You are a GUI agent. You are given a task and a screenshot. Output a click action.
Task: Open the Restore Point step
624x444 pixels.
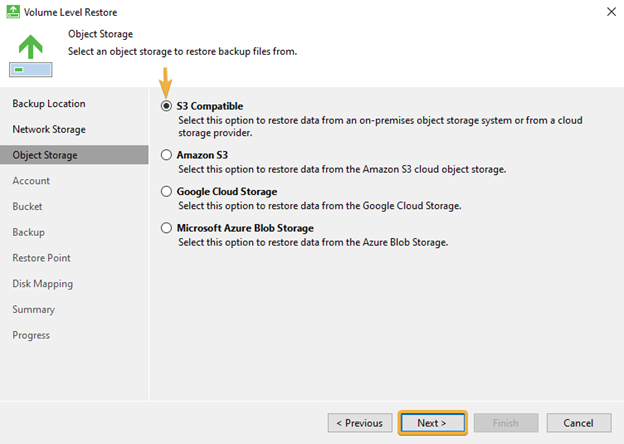[x=41, y=258]
